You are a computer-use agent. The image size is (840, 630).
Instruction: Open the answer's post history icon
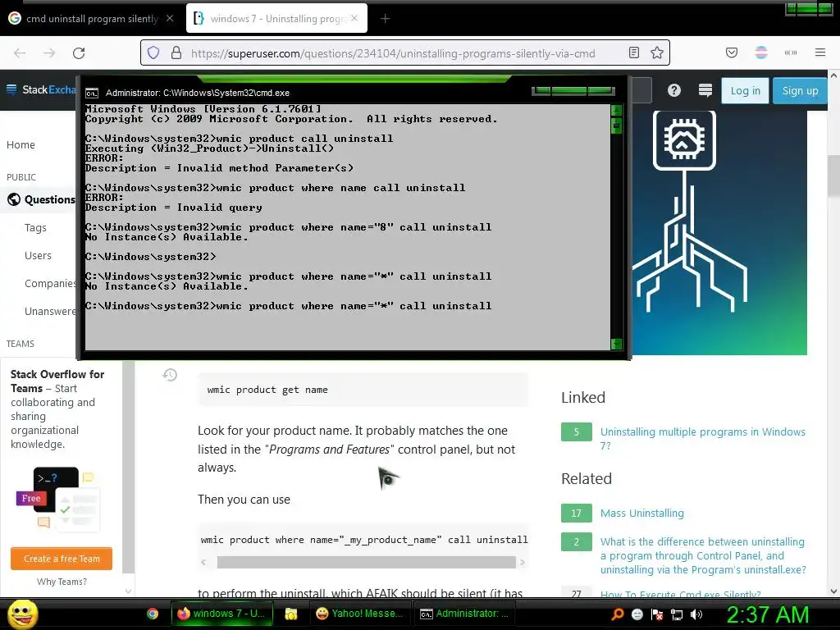tap(170, 375)
